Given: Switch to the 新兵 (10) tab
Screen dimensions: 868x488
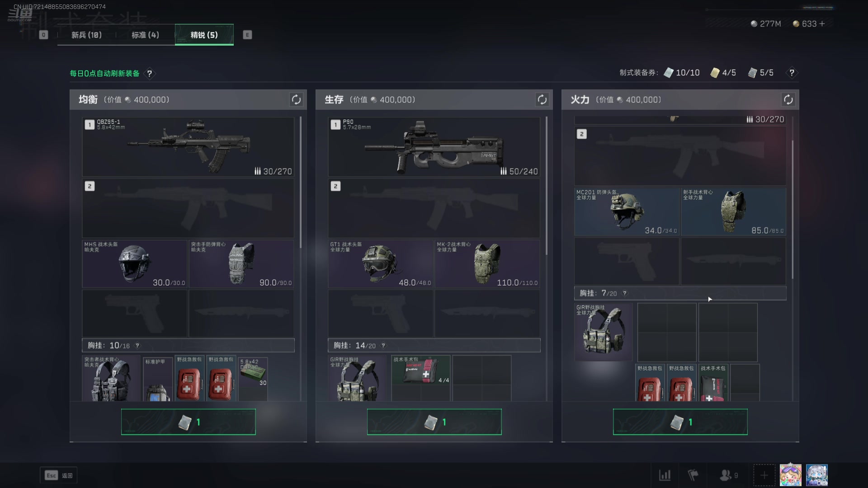Looking at the screenshot, I should pyautogui.click(x=86, y=35).
